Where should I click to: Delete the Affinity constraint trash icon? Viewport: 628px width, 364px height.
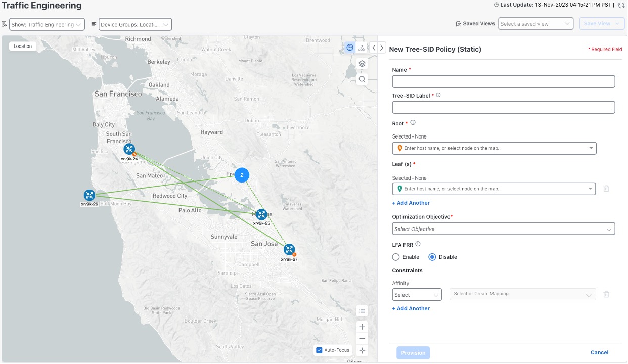(606, 294)
